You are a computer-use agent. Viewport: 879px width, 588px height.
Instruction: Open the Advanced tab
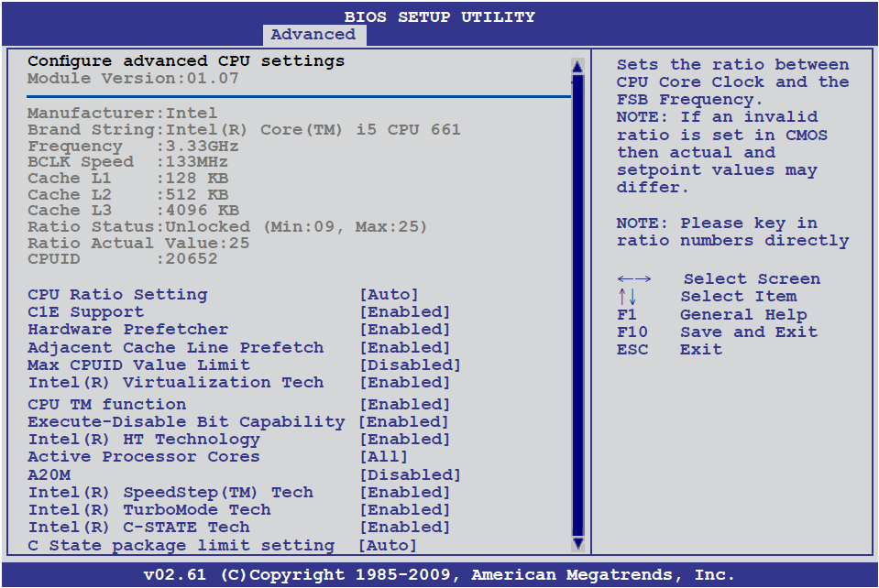(313, 35)
